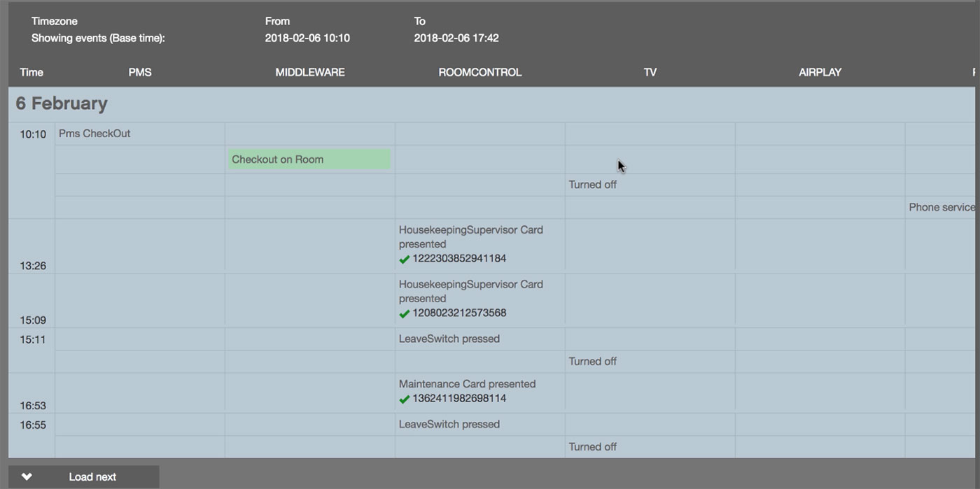Click the LeaveSwitch pressed event at 15:11
The image size is (980, 489).
[x=449, y=339]
